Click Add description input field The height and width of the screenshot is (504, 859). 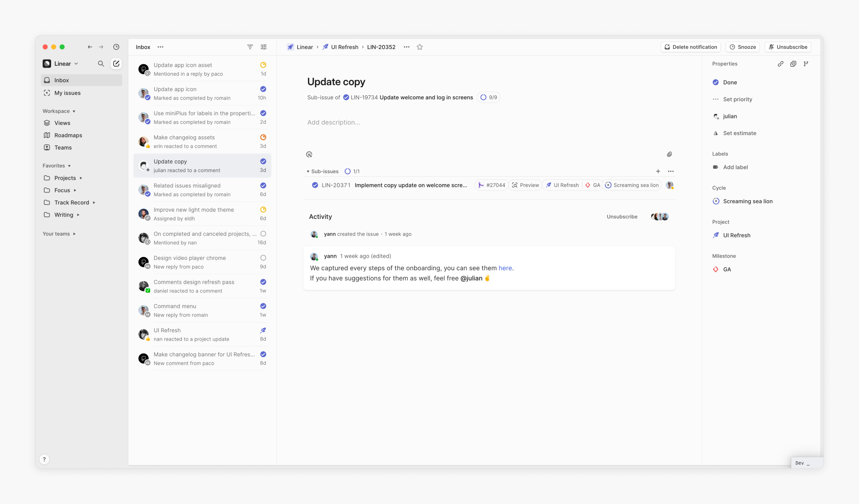click(x=334, y=122)
